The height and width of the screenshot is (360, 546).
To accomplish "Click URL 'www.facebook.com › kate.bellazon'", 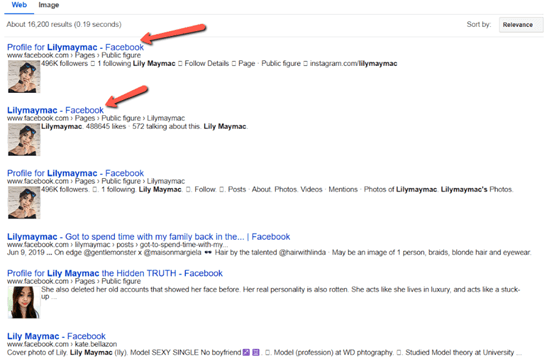I will click(x=62, y=344).
